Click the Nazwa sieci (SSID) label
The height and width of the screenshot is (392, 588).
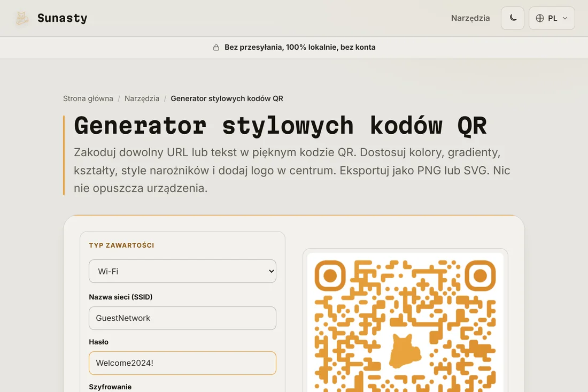point(121,297)
